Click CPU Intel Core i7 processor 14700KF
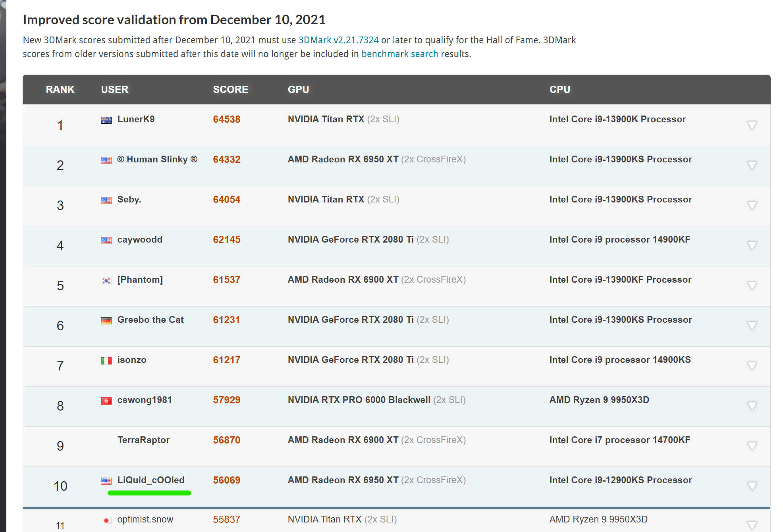The width and height of the screenshot is (783, 532). [x=620, y=440]
